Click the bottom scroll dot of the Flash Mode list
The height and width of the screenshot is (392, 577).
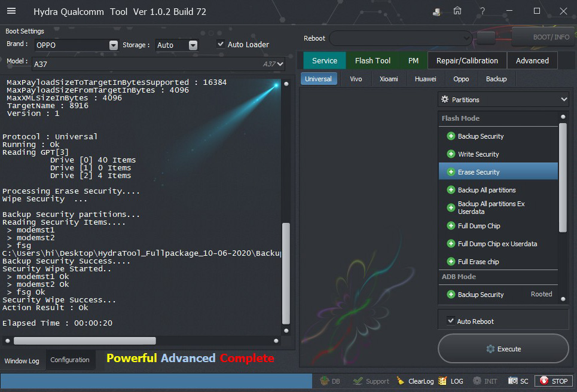click(563, 299)
